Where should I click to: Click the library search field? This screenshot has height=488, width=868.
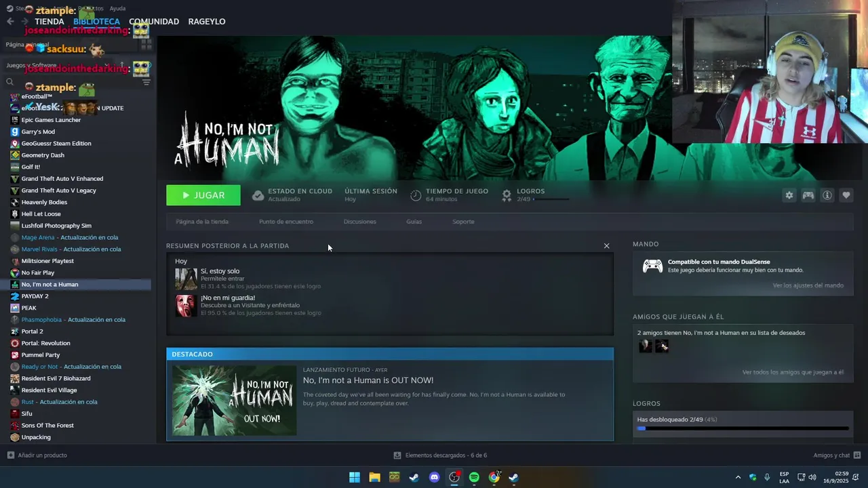pyautogui.click(x=77, y=82)
